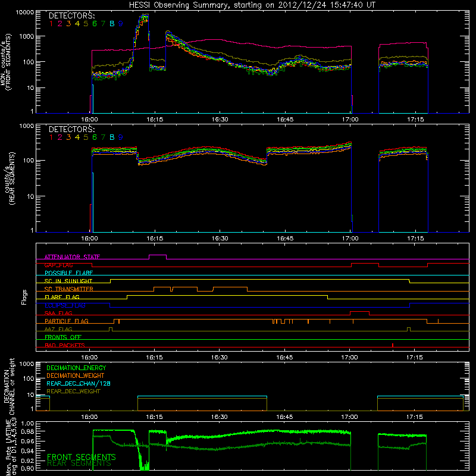Click detector number 1 in rear segments legend

pos(51,137)
